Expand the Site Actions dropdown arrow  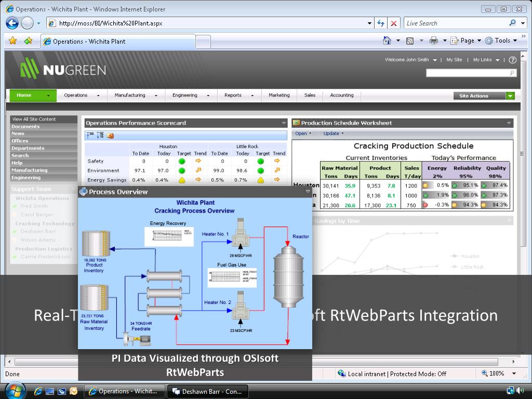[510, 96]
